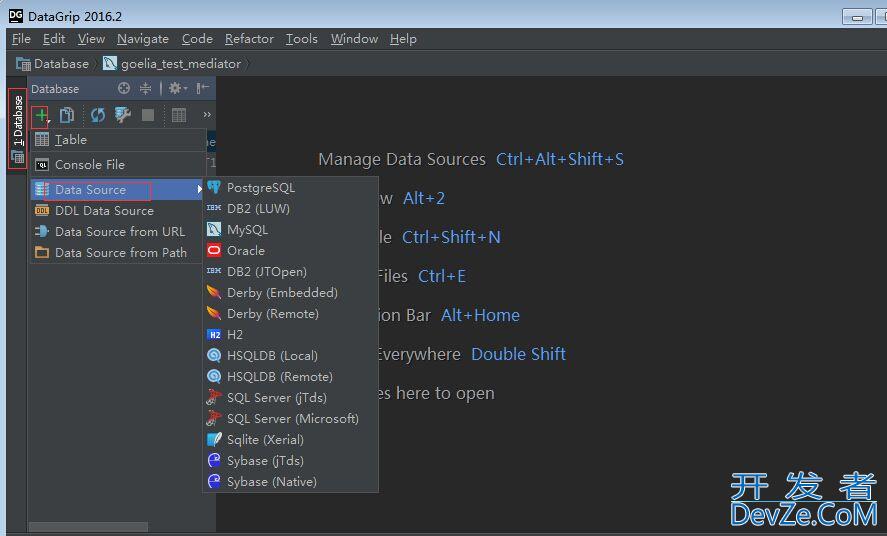Select H2 data source
Image resolution: width=887 pixels, height=536 pixels.
pos(291,335)
